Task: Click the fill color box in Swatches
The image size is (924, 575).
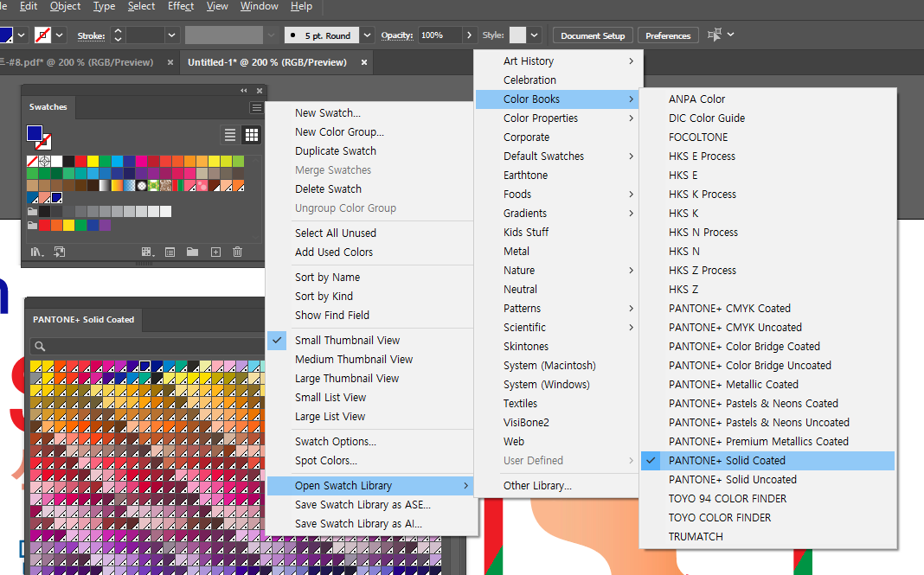Action: click(35, 133)
